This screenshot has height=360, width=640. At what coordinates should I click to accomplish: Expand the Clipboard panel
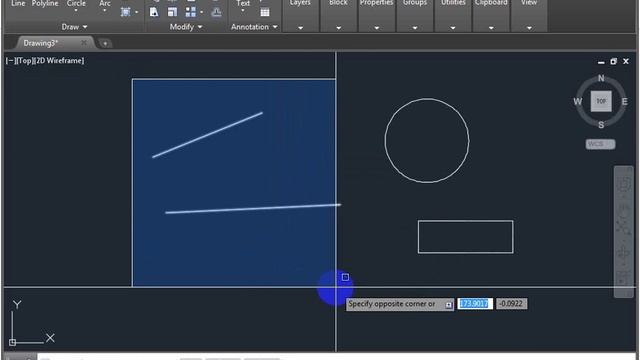tap(491, 28)
